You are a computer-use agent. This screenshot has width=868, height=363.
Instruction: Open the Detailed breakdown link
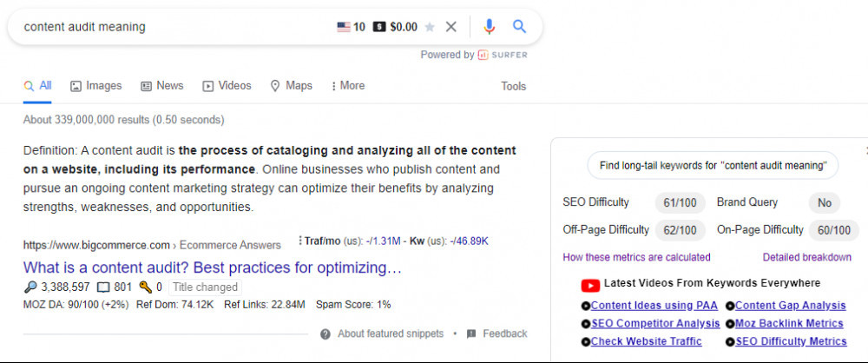click(806, 257)
